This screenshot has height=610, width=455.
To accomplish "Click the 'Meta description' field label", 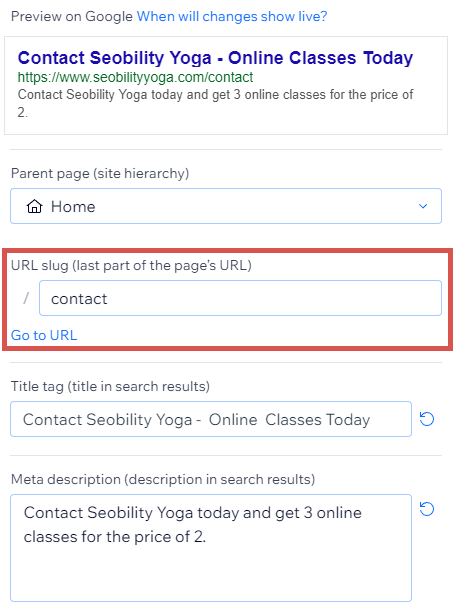I will click(x=163, y=479).
